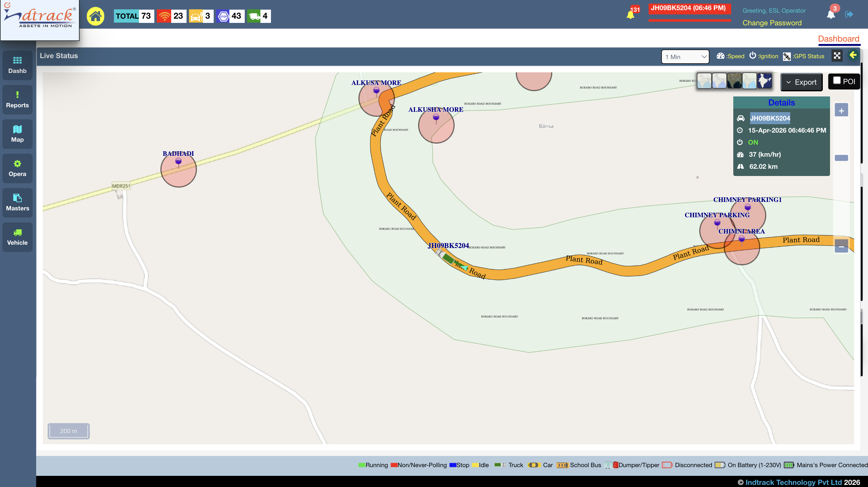Open alerts bell showing 131

click(x=631, y=14)
